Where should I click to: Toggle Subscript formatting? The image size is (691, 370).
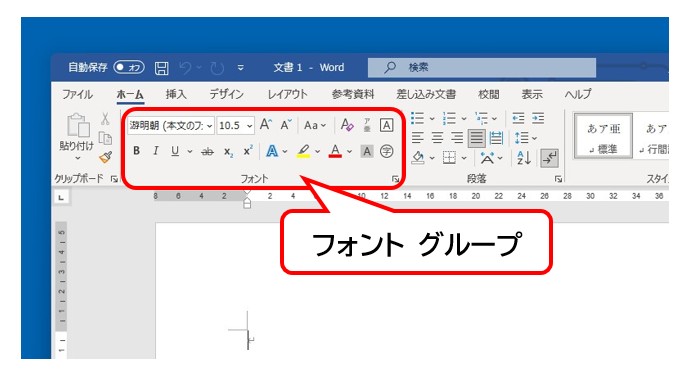(228, 152)
